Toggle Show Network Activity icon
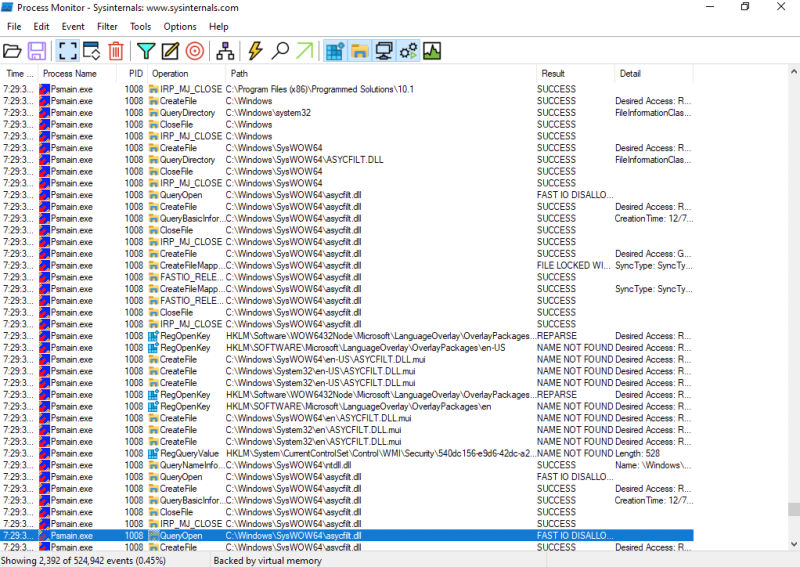Image resolution: width=800 pixels, height=567 pixels. click(x=384, y=51)
